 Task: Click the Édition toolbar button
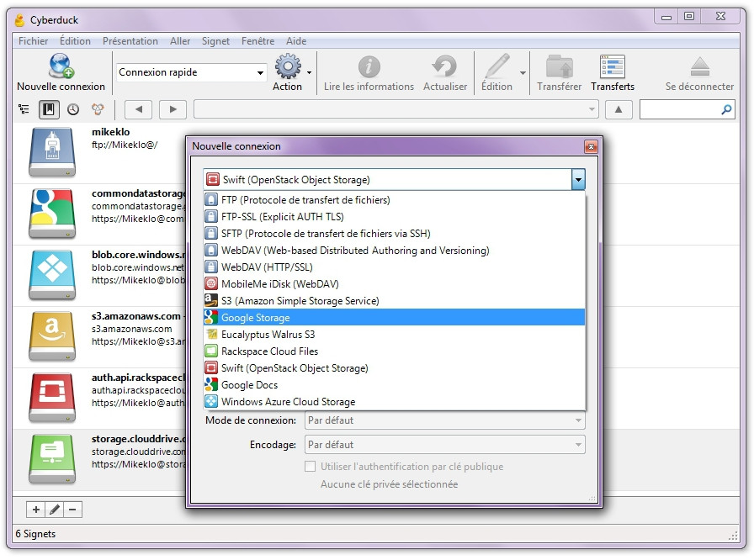[498, 72]
